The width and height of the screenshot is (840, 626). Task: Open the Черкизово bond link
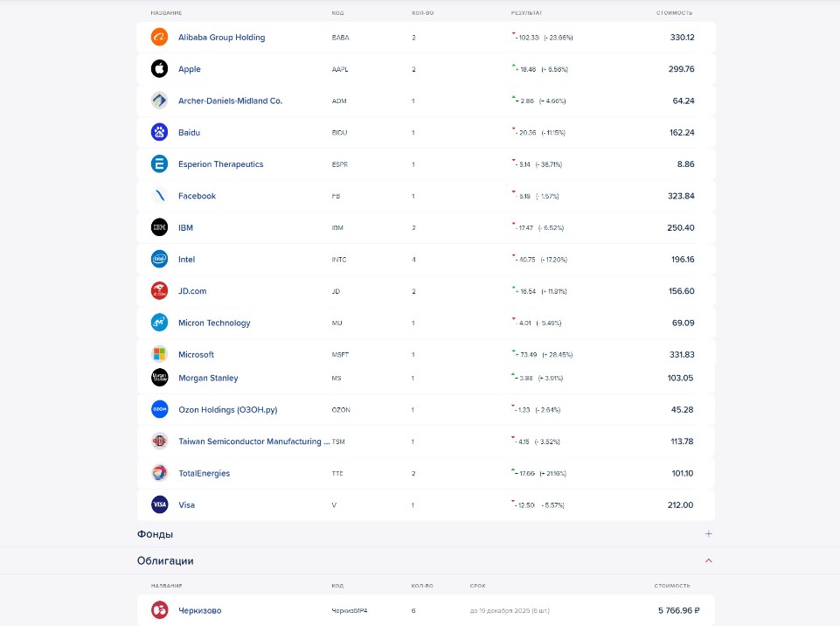(200, 610)
